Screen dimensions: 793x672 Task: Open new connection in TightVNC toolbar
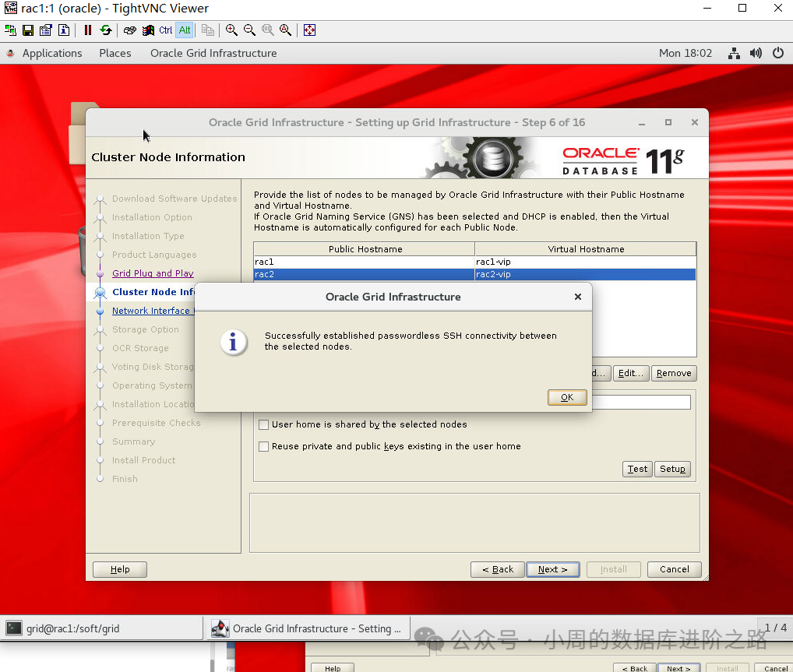pyautogui.click(x=10, y=30)
